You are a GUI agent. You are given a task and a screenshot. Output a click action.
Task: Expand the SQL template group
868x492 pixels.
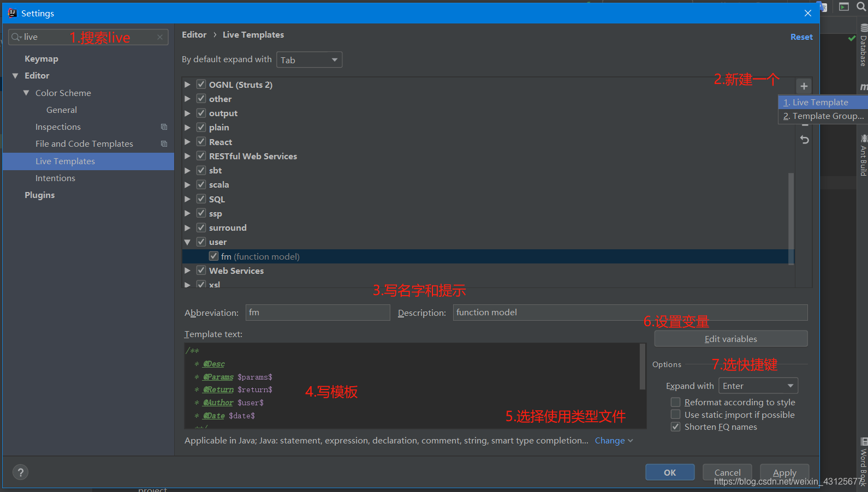pyautogui.click(x=187, y=199)
